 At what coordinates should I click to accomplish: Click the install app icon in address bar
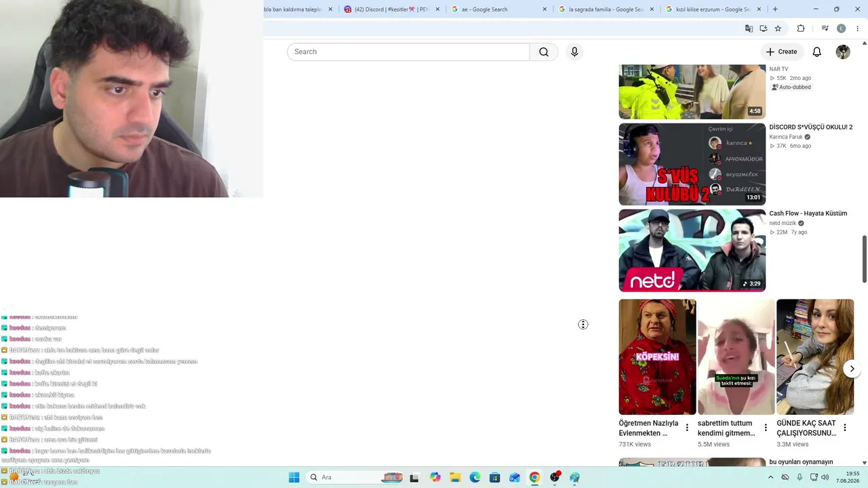click(764, 28)
